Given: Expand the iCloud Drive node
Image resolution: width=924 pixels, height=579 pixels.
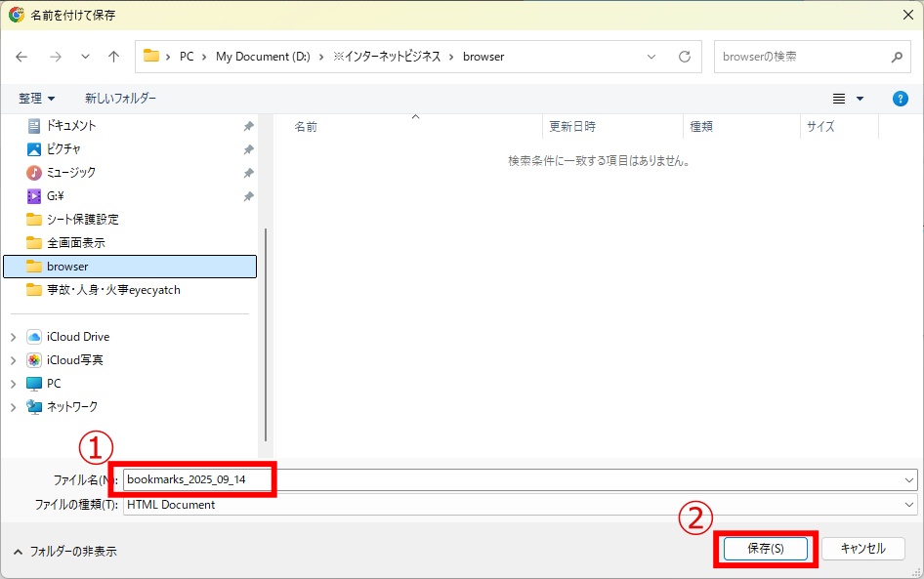Looking at the screenshot, I should [x=13, y=337].
